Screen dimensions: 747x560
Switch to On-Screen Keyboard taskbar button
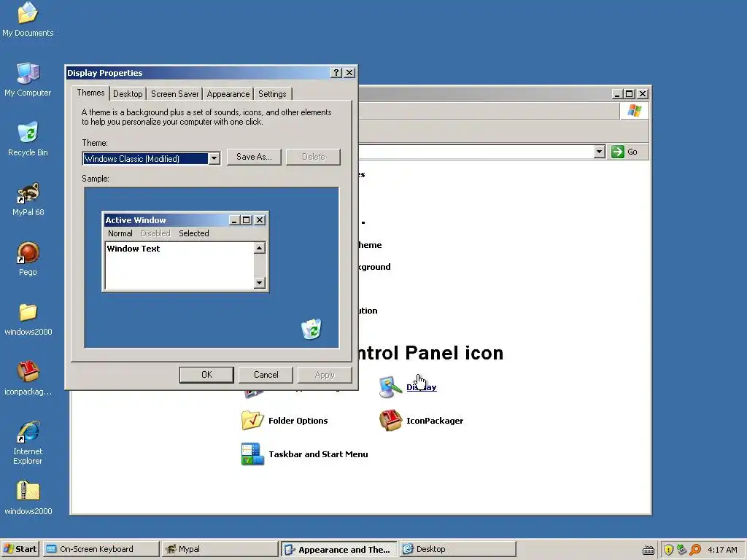(101, 549)
